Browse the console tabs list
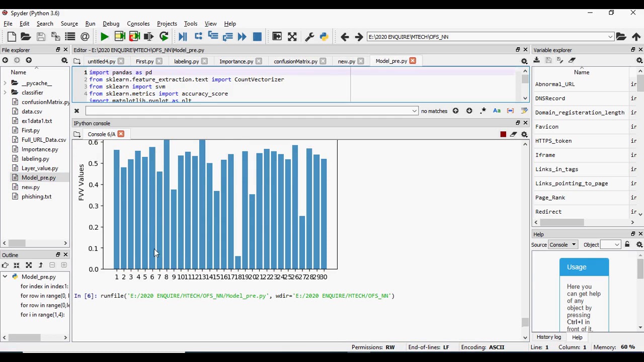 click(76, 134)
